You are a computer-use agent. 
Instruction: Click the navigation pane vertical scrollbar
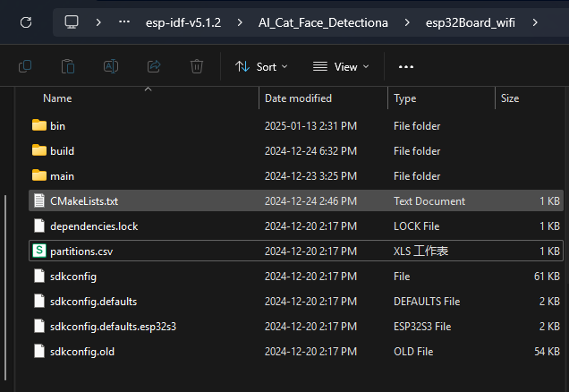point(5,287)
